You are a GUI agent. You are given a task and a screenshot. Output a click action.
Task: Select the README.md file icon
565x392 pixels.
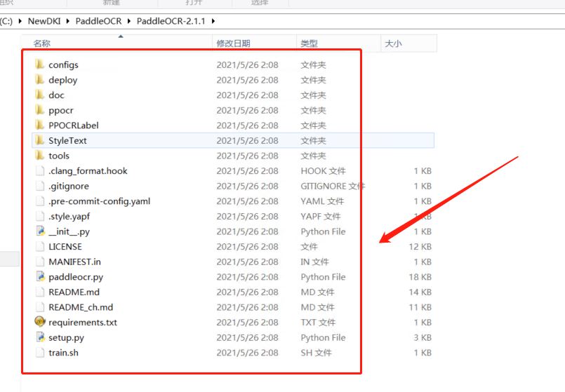pyautogui.click(x=39, y=292)
